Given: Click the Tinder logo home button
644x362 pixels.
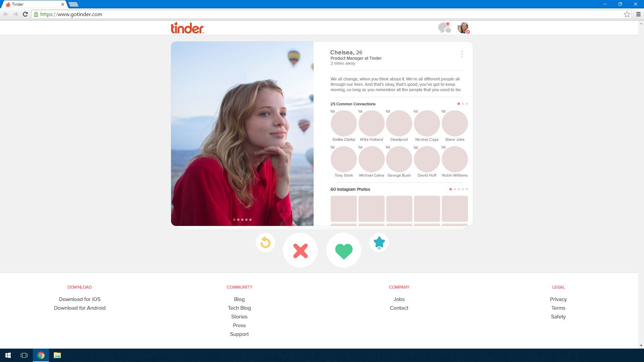Looking at the screenshot, I should (188, 28).
